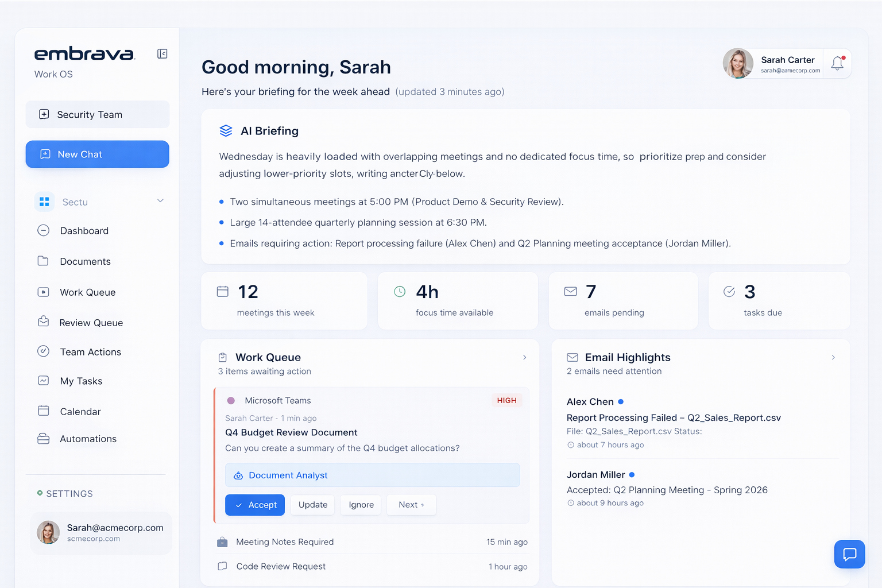
Task: Click envelope icon on emails pending card
Action: tap(571, 292)
